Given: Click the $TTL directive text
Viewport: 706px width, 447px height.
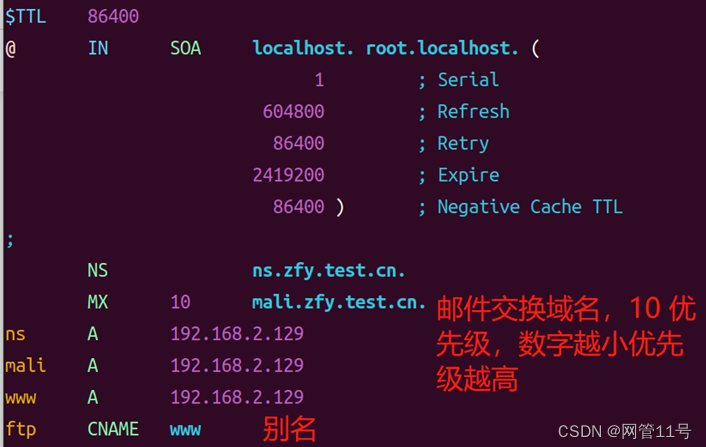Looking at the screenshot, I should pyautogui.click(x=26, y=17).
